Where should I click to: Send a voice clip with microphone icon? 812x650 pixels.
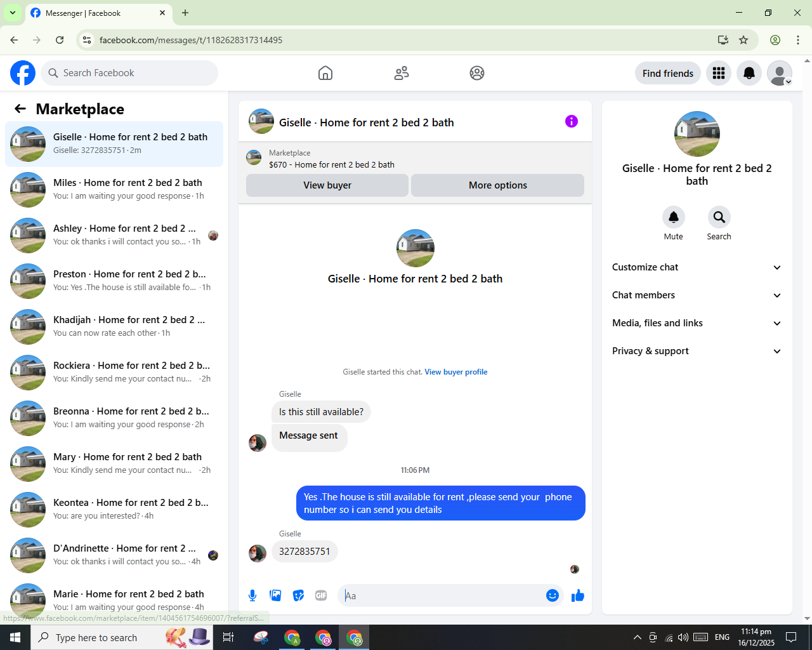point(252,595)
